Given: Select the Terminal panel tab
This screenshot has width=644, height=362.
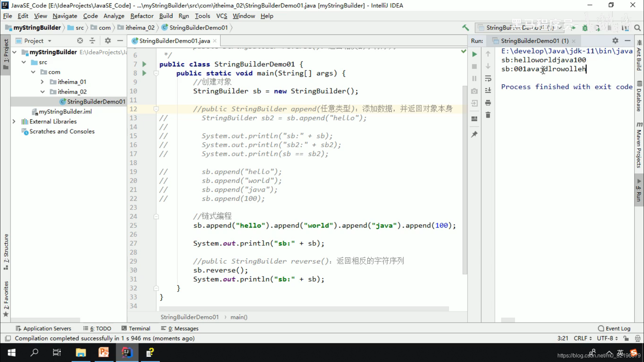Looking at the screenshot, I should click(x=139, y=328).
